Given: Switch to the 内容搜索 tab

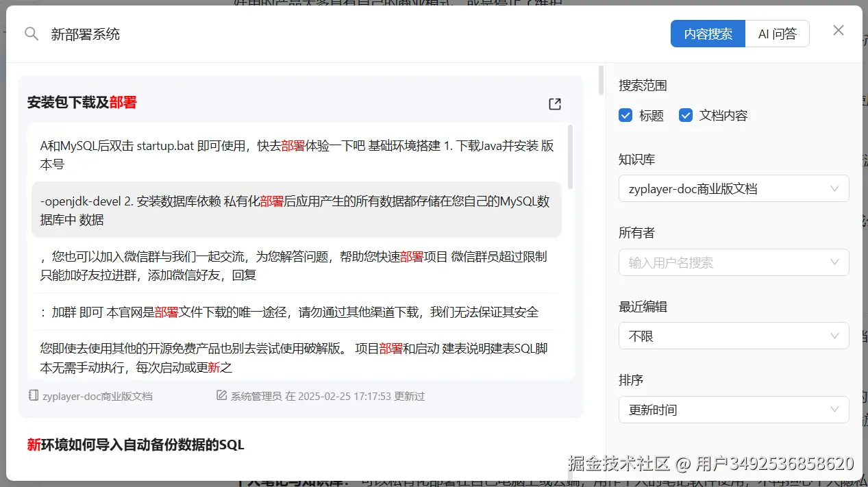Looking at the screenshot, I should pyautogui.click(x=708, y=34).
